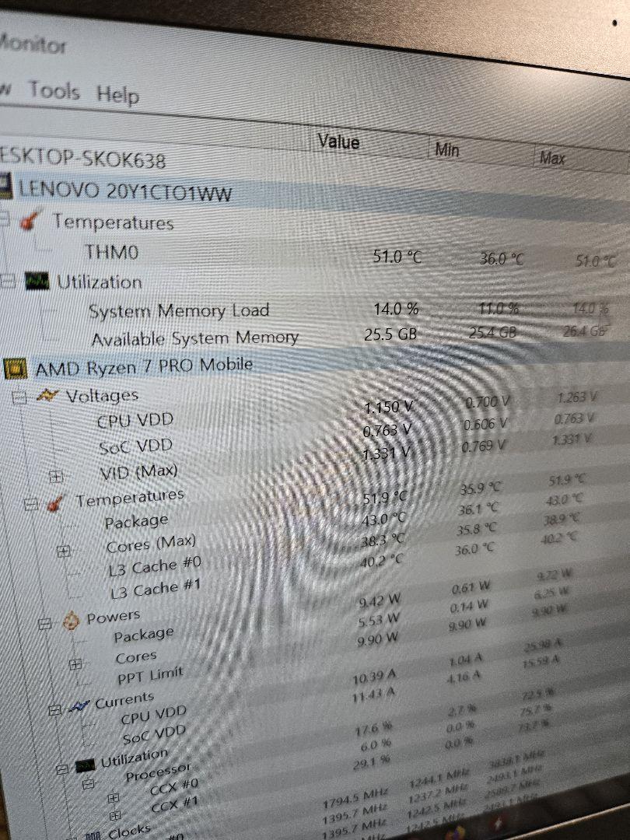Image resolution: width=630 pixels, height=840 pixels.
Task: Select the Powers group label
Action: pyautogui.click(x=114, y=617)
